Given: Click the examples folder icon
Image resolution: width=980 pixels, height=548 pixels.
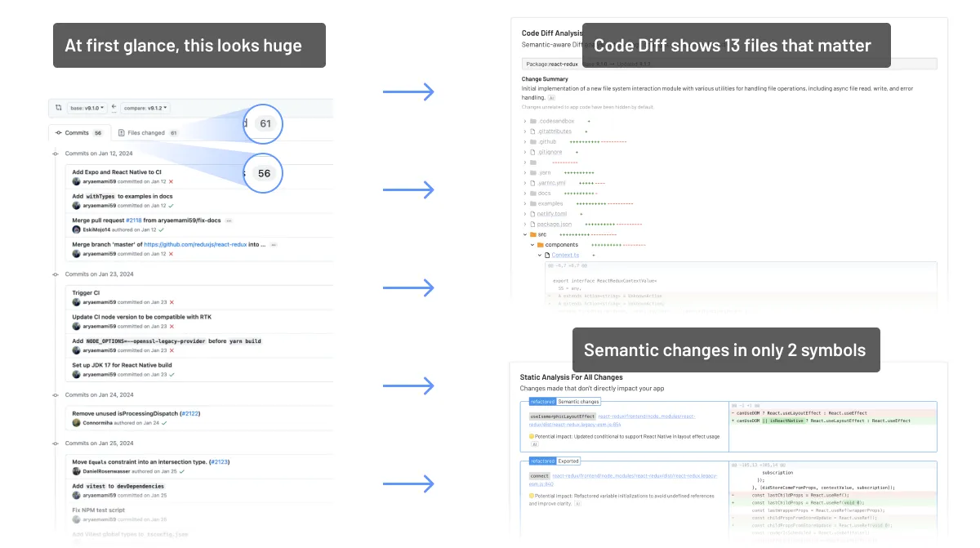Looking at the screenshot, I should (x=532, y=203).
